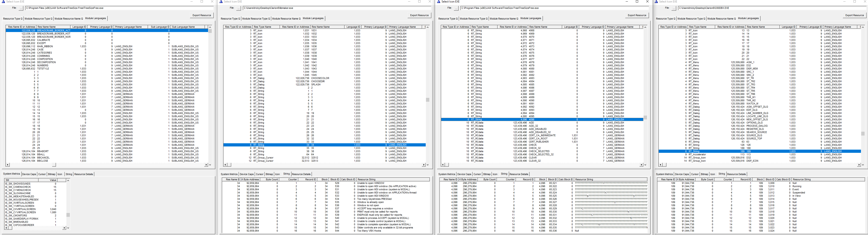Open Resource Details tab in the C60DBX.EXE window
Image resolution: width=868 pixels, height=235 pixels.
point(736,174)
